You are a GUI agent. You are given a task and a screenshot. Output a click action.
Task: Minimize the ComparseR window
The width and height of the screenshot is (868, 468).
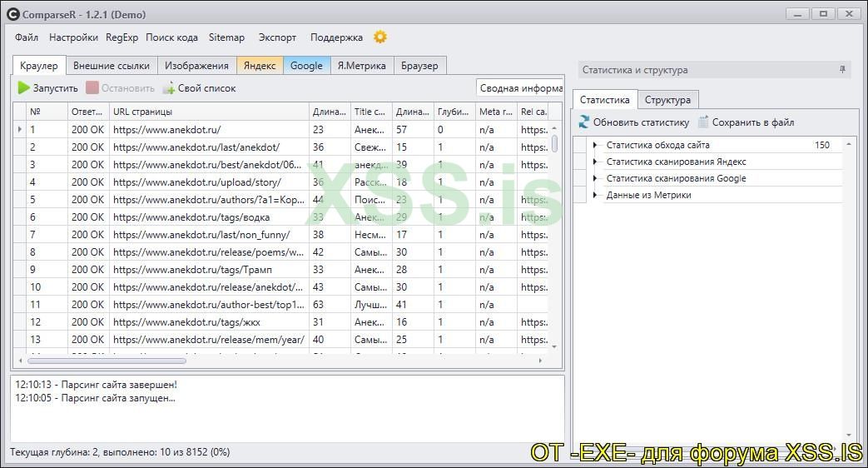798,14
